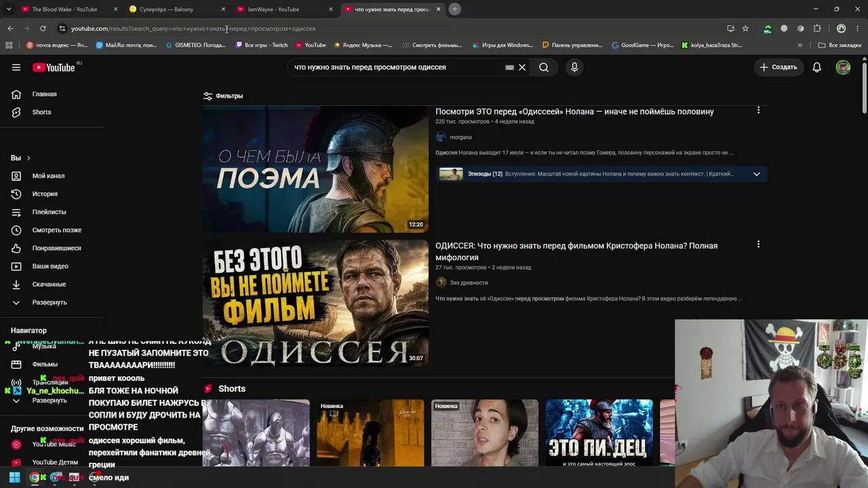Image resolution: width=868 pixels, height=488 pixels.
Task: Open the Chrome apps grid in the bookmarks bar
Action: (9, 45)
